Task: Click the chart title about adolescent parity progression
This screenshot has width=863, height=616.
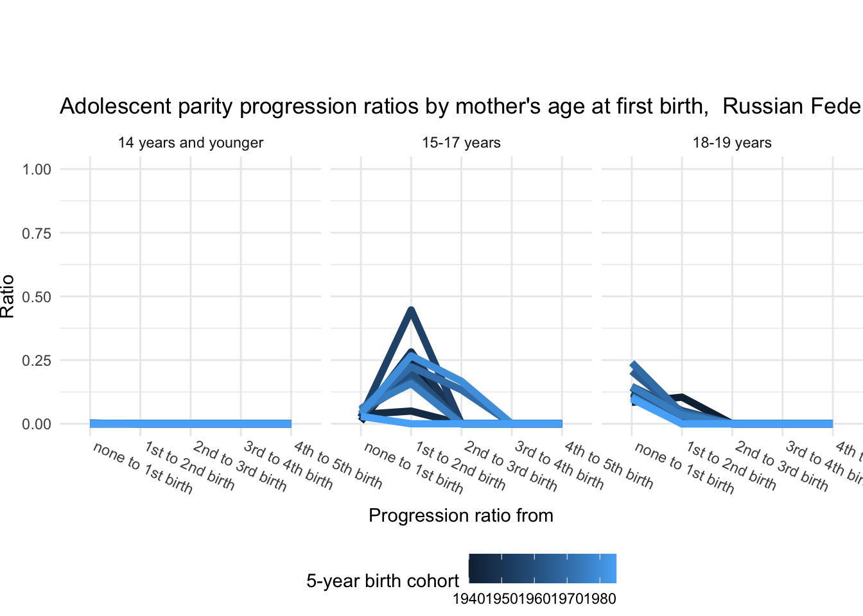Action: point(460,106)
